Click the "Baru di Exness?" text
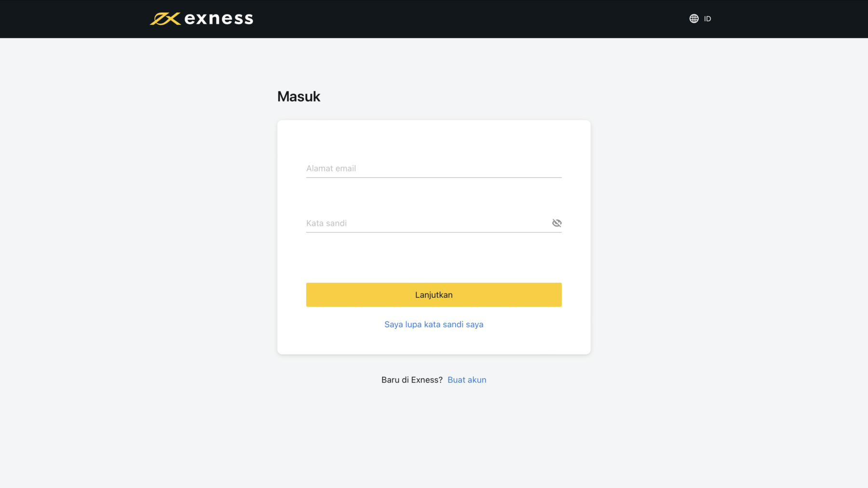The image size is (868, 488). pos(412,380)
